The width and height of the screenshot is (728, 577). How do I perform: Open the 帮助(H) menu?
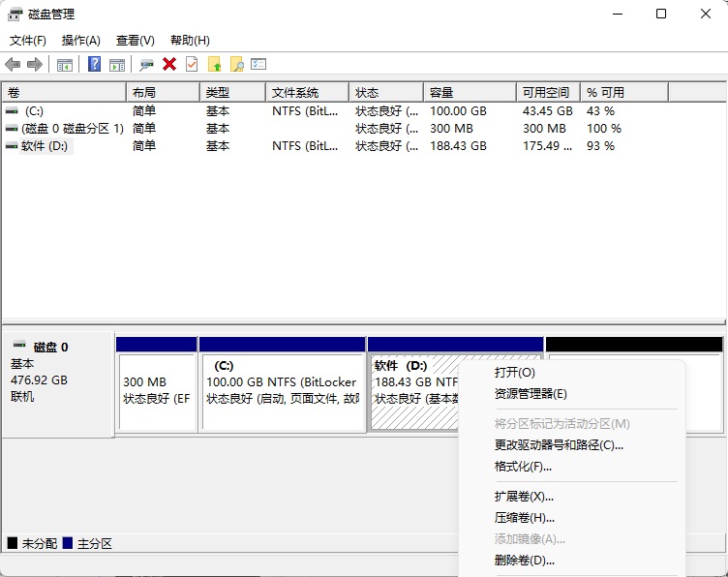(190, 41)
